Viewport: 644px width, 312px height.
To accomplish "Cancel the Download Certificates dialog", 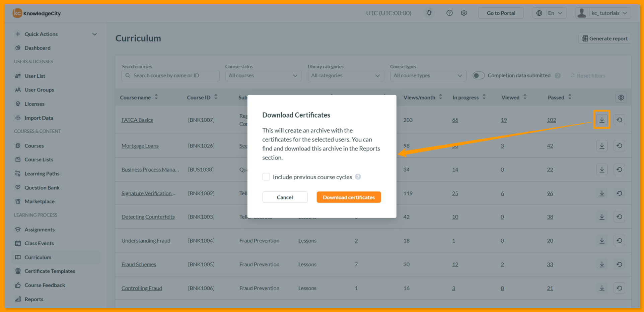I will pyautogui.click(x=285, y=197).
